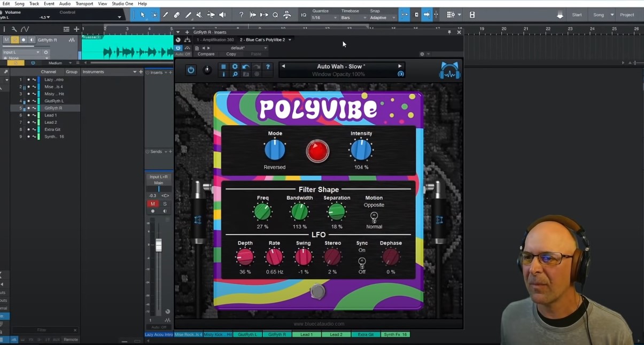
Task: Add a new insert with the plus icon
Action: tap(170, 73)
